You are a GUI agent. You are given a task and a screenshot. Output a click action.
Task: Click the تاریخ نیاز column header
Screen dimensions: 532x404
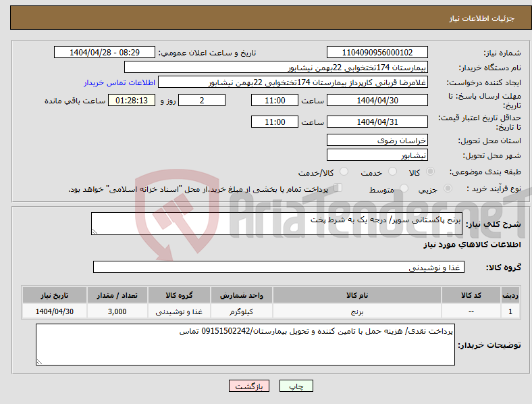54,295
